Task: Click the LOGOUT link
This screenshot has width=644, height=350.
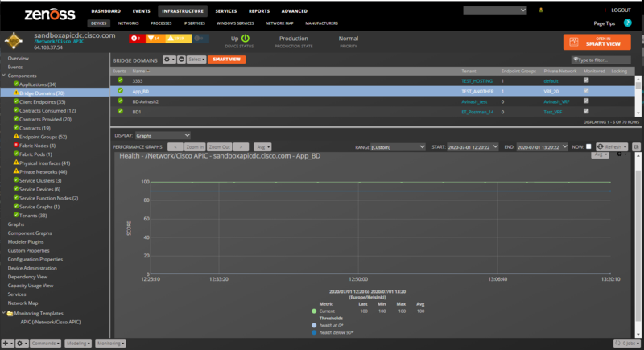Action: (x=621, y=10)
